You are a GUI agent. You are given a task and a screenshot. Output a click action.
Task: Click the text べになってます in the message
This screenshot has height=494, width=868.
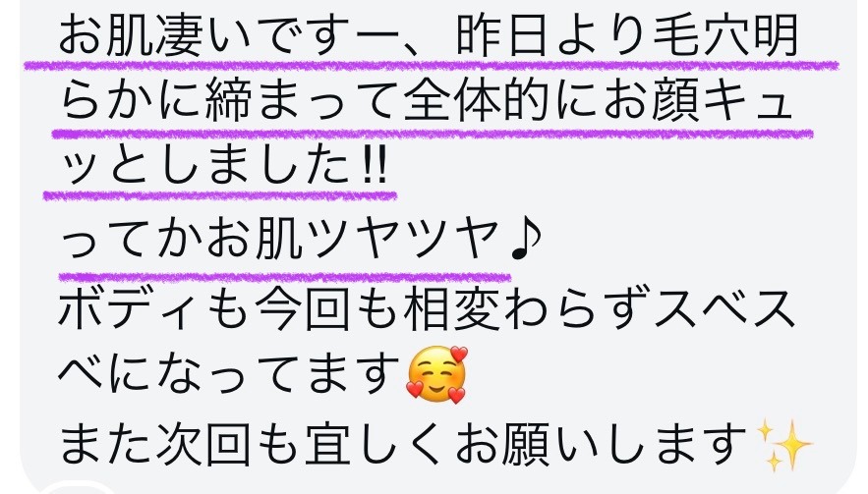(228, 375)
